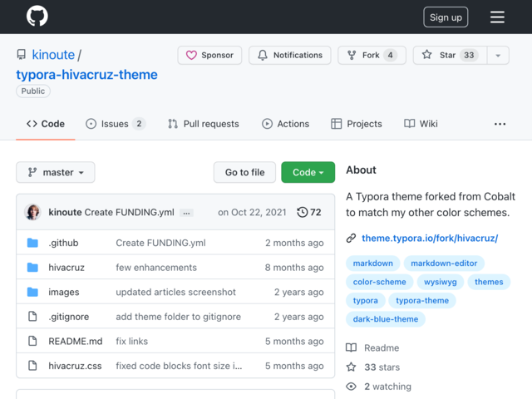Click the .gitignore file icon
The height and width of the screenshot is (399, 532).
coord(32,317)
